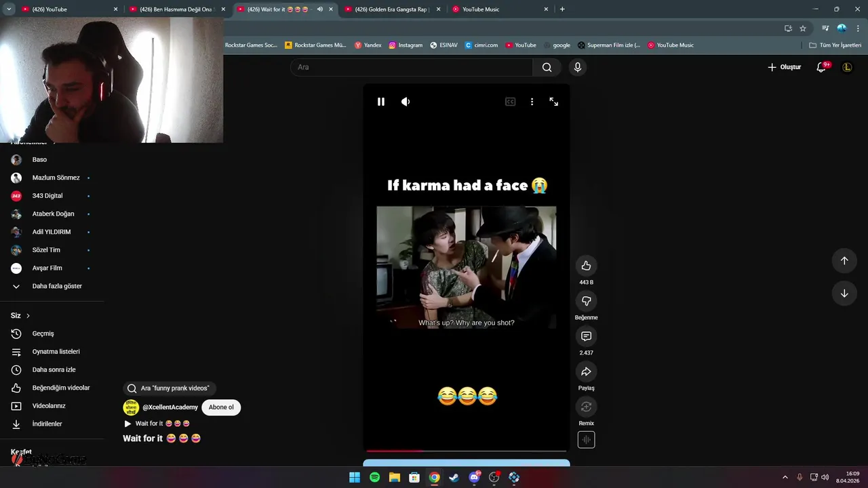Pause the Shorts video
This screenshot has height=488, width=868.
point(381,102)
